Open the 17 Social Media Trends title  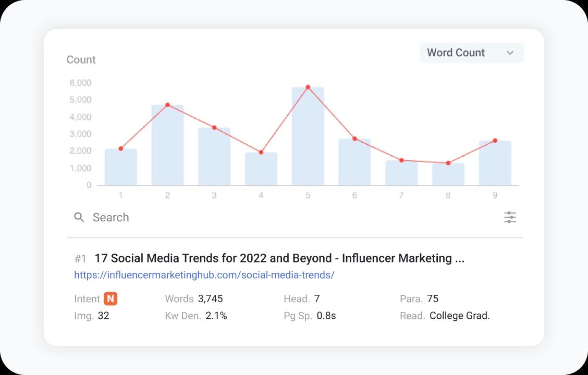click(x=279, y=258)
